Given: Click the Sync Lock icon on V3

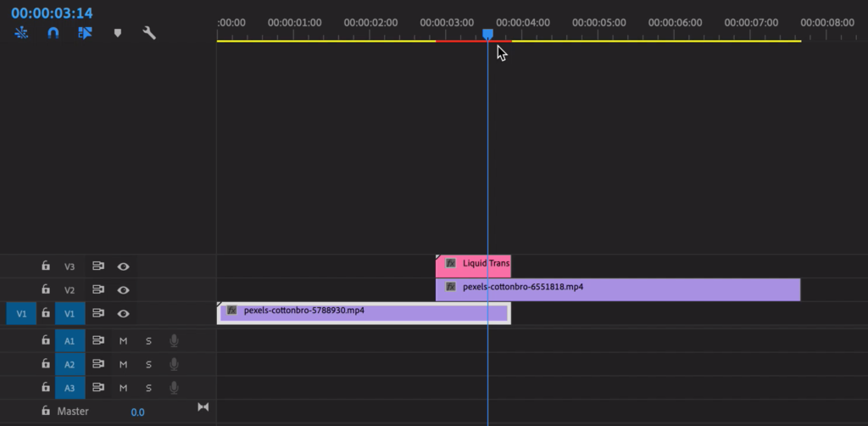Looking at the screenshot, I should click(x=98, y=266).
